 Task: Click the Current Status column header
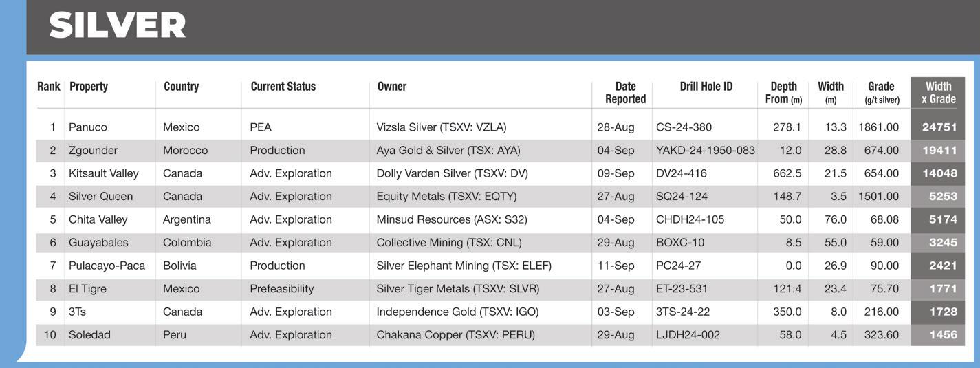point(283,87)
